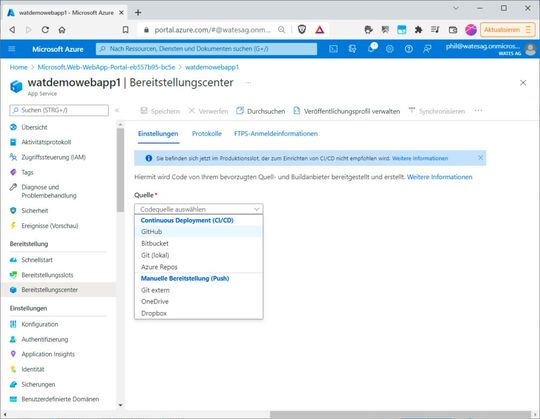Open the directories and subscriptions filter icon
Screen dimensions: 540x419
(352, 49)
